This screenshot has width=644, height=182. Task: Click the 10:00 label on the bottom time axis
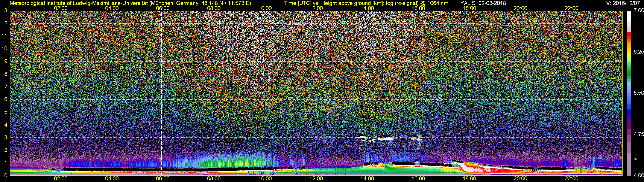point(265,179)
